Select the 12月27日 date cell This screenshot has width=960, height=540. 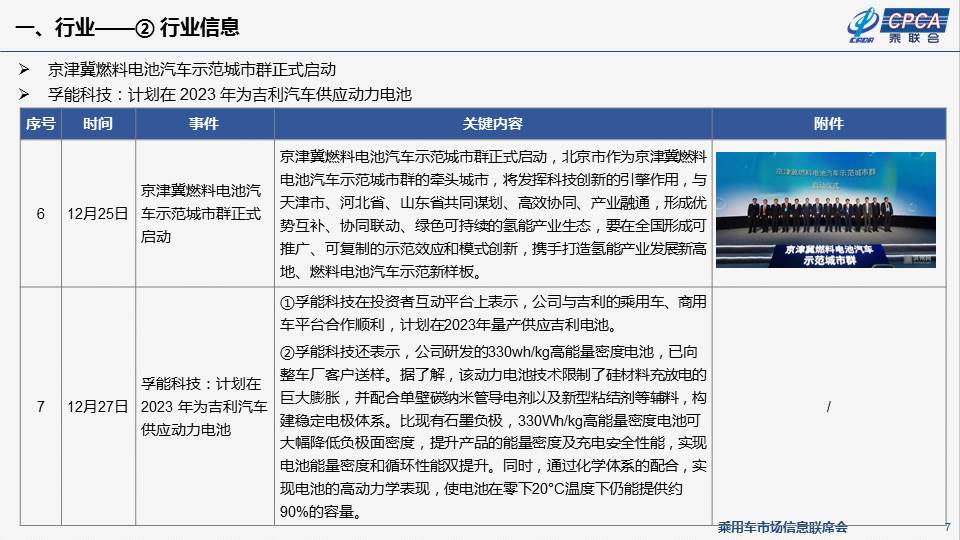[x=98, y=407]
